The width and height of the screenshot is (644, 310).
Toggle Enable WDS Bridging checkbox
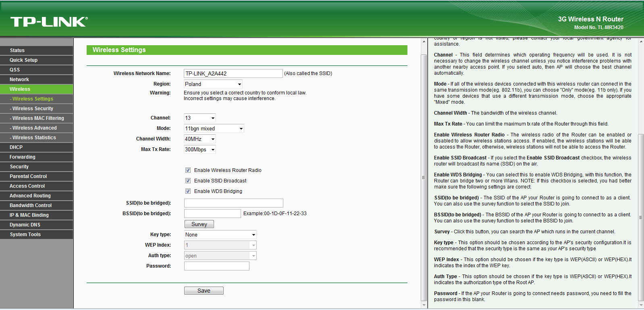click(x=188, y=191)
